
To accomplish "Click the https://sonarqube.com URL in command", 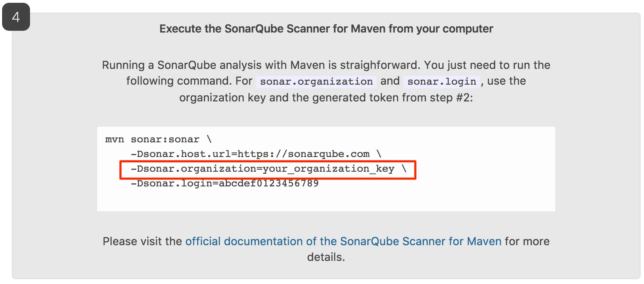I will pyautogui.click(x=303, y=154).
